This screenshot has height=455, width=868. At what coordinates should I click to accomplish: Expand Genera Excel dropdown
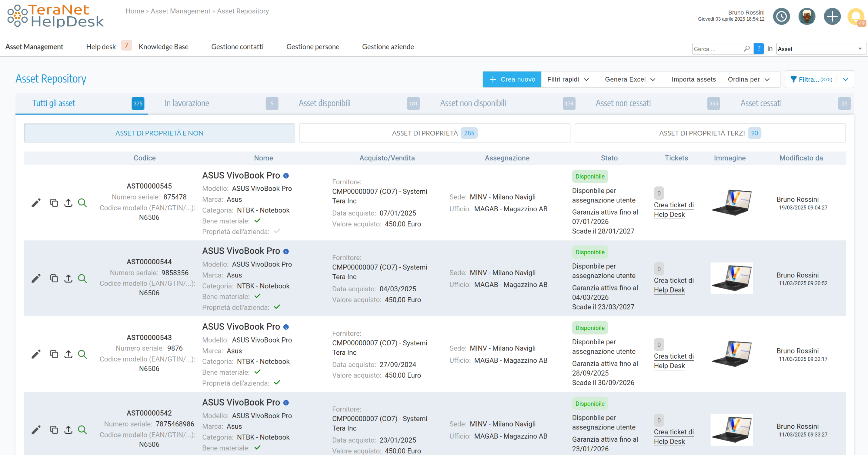pyautogui.click(x=630, y=79)
